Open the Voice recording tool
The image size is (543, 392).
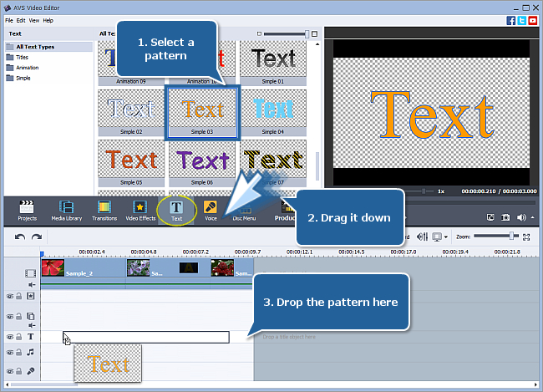(x=211, y=211)
